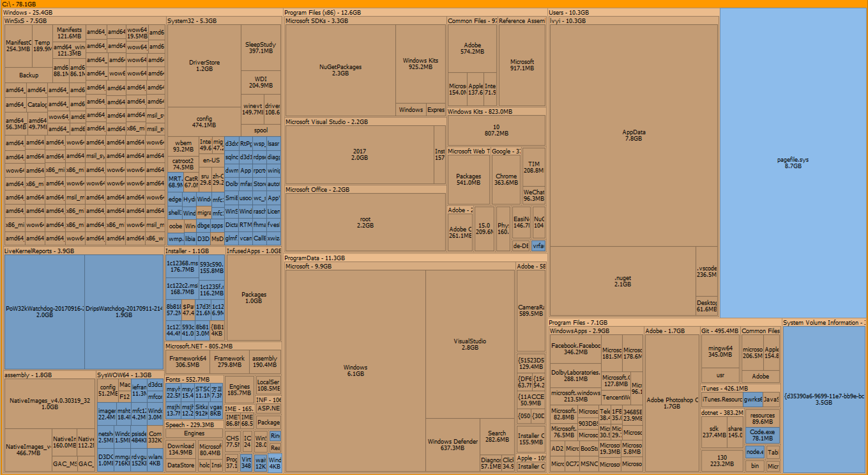Select the wbem 93.2MB block

coord(183,146)
